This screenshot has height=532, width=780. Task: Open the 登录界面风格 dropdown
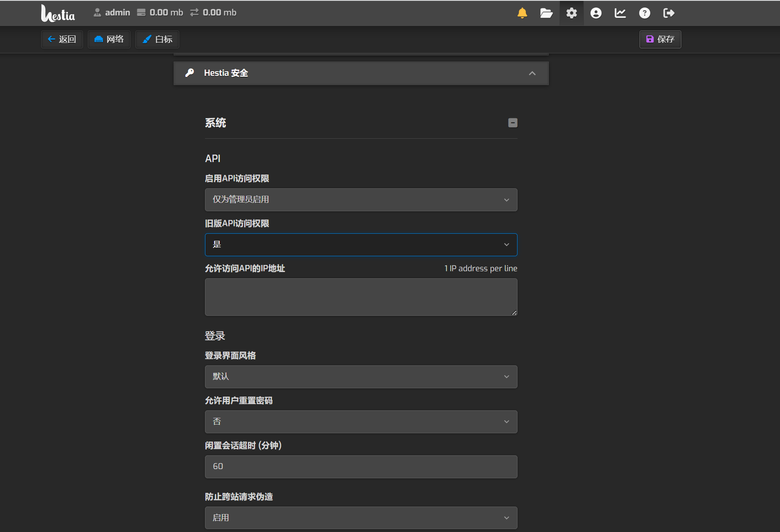click(x=361, y=377)
